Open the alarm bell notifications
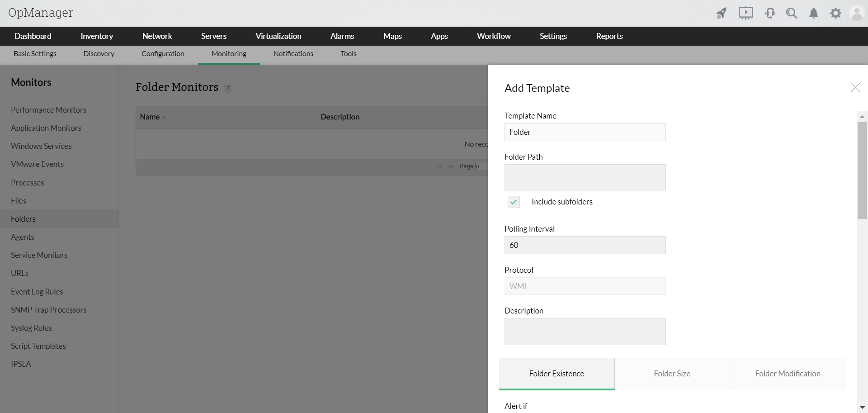This screenshot has width=868, height=413. [x=814, y=13]
